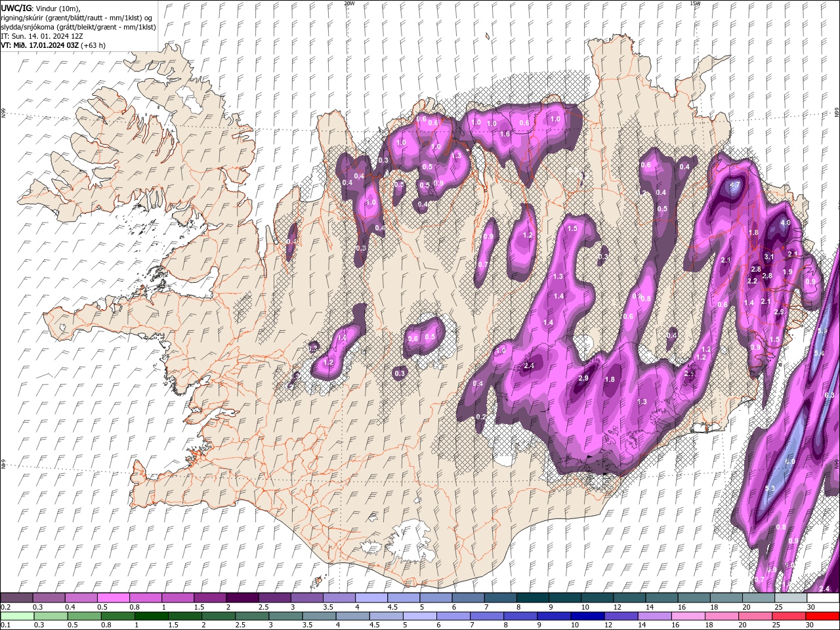
Task: Click the 'VT: Mið. 17.01.2024 03Z (+63 h)' line
Action: click(x=53, y=45)
